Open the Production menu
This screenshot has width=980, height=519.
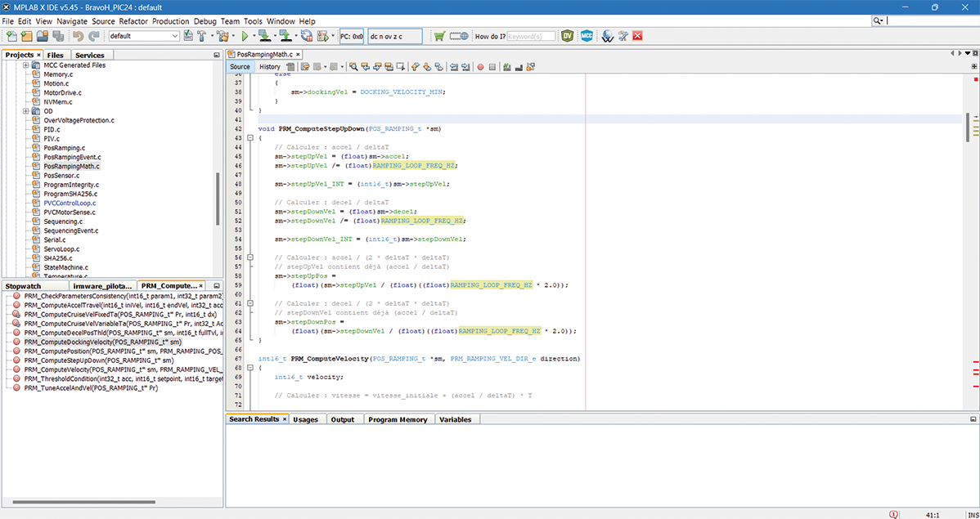tap(171, 21)
